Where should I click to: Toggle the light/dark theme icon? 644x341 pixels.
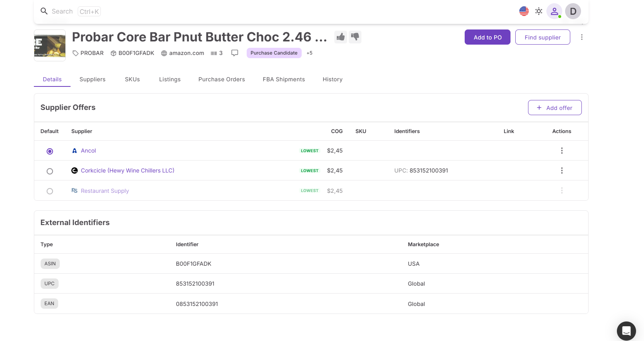(539, 11)
